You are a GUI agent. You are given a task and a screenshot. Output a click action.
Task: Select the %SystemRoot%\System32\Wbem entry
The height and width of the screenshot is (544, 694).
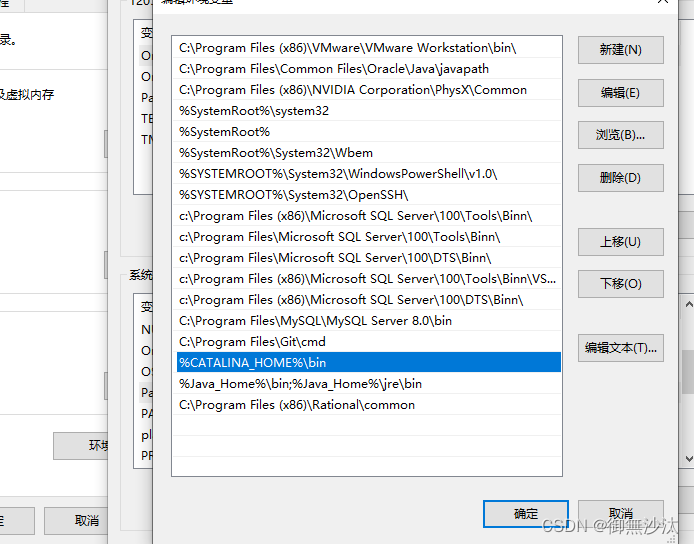[x=368, y=153]
